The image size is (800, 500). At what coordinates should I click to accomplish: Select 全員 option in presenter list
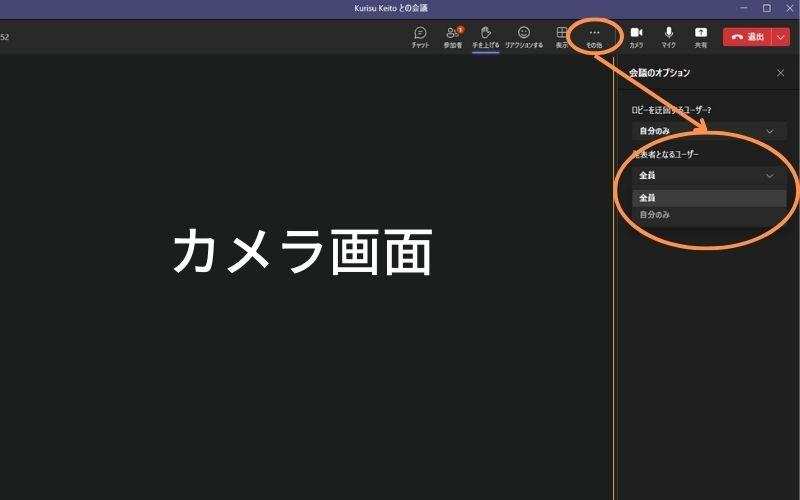[x=709, y=198]
